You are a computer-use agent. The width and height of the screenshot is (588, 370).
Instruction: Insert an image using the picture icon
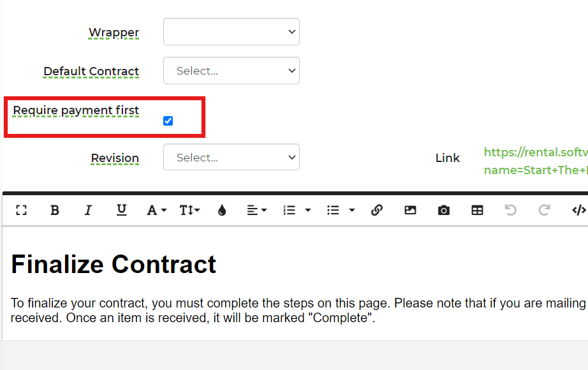point(410,211)
